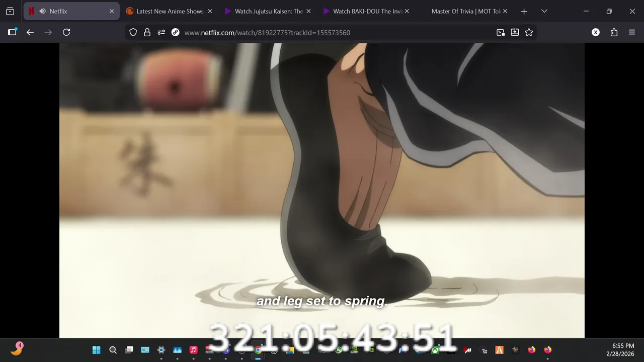Expand the list all tabs dropdown
644x362 pixels.
544,11
